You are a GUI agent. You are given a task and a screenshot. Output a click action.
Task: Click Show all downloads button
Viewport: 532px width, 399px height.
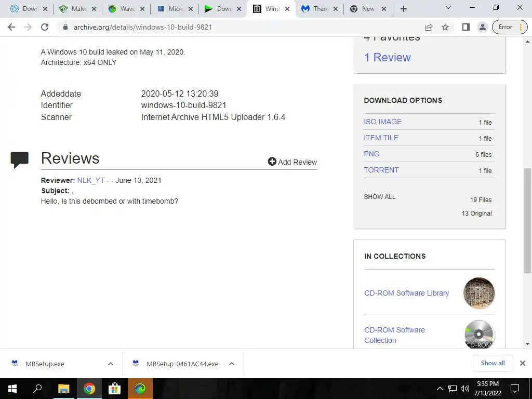[493, 363]
